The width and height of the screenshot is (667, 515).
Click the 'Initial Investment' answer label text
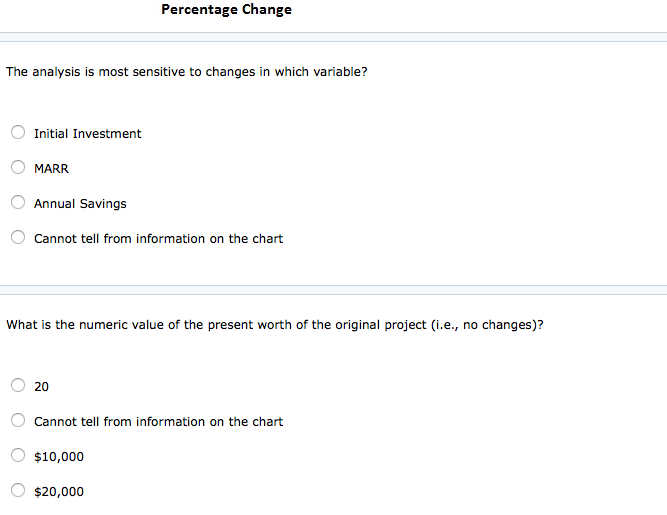88,134
